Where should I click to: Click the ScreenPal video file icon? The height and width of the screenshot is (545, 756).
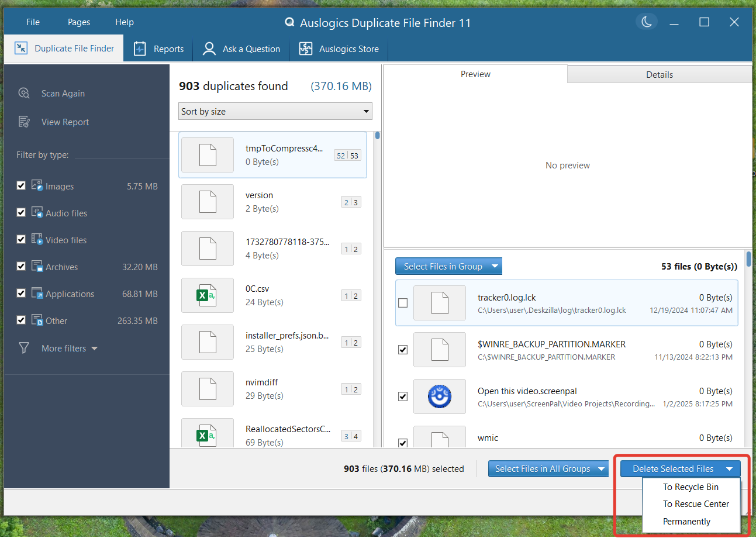point(440,396)
